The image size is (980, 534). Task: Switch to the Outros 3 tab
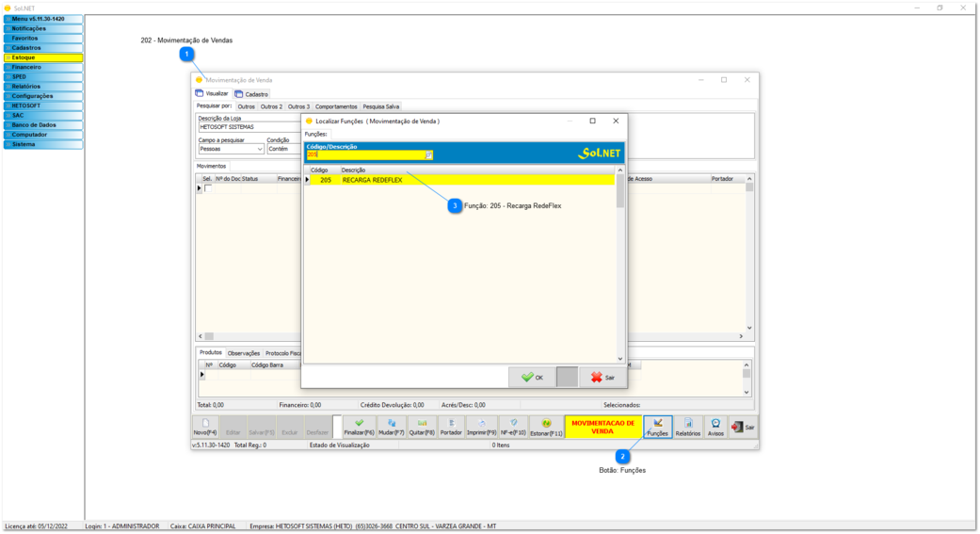click(298, 107)
